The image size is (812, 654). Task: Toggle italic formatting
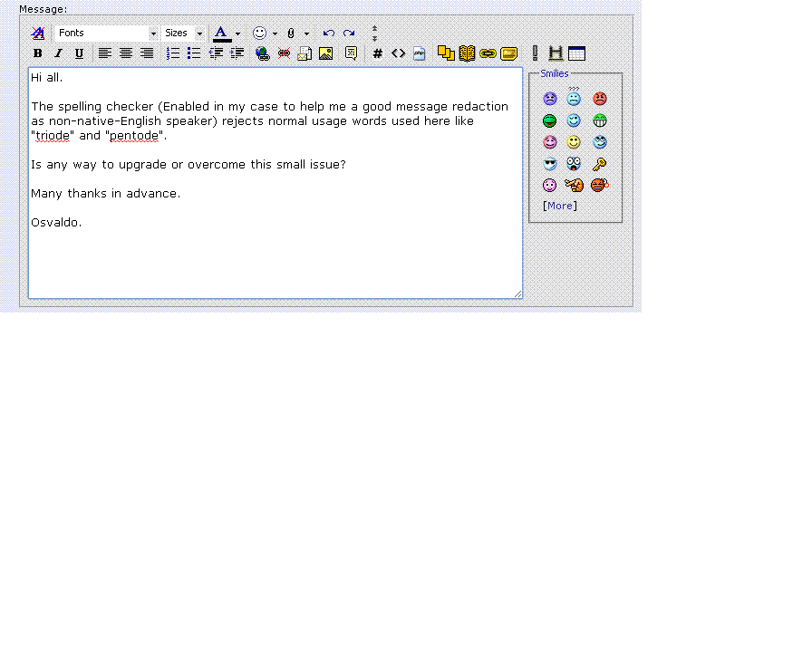point(59,53)
